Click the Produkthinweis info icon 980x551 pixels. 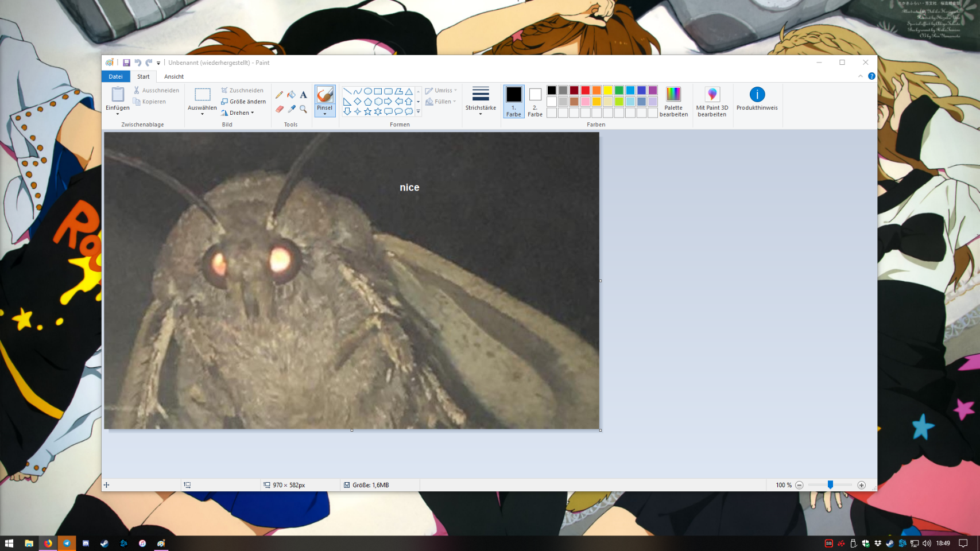[757, 95]
